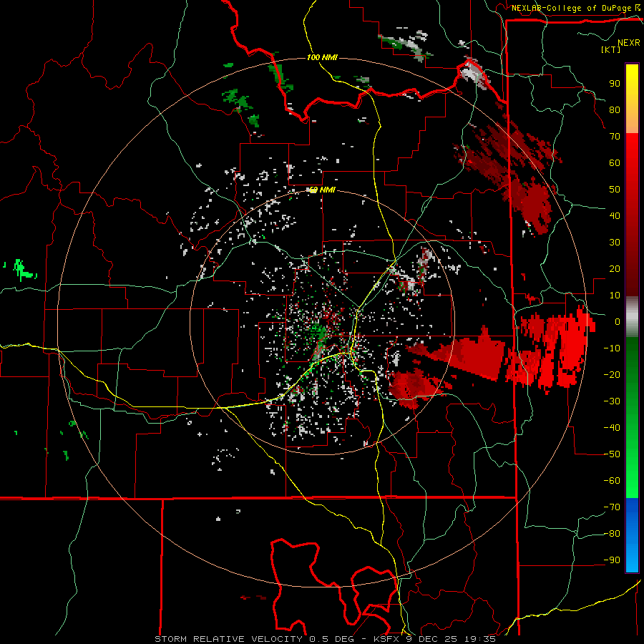Click the KSFX station identifier

click(388, 639)
